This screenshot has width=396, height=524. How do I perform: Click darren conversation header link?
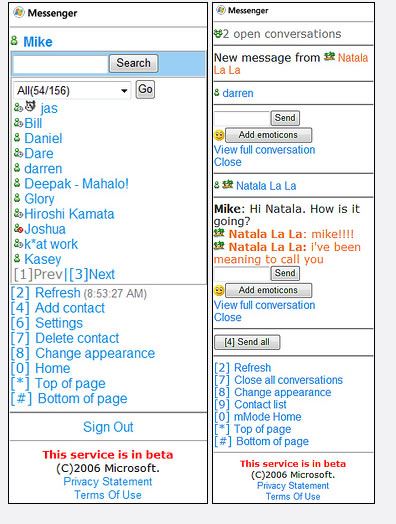238,93
